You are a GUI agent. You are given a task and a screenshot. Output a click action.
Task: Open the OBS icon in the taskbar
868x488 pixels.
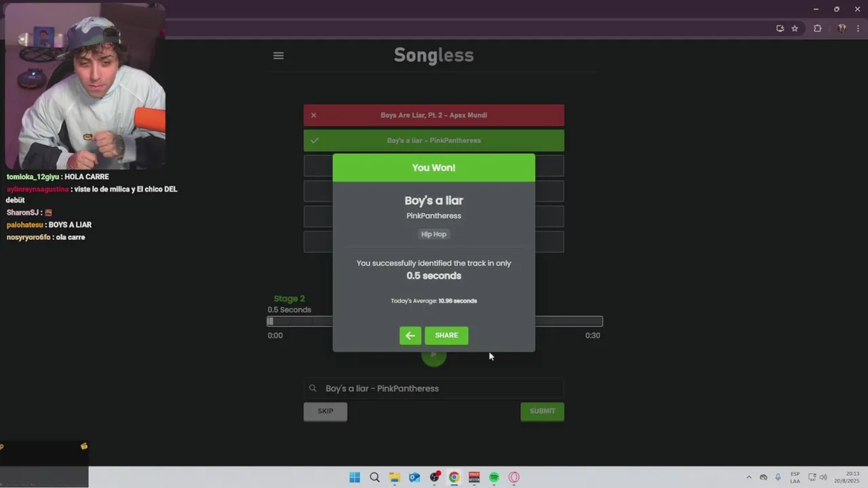[x=435, y=477]
